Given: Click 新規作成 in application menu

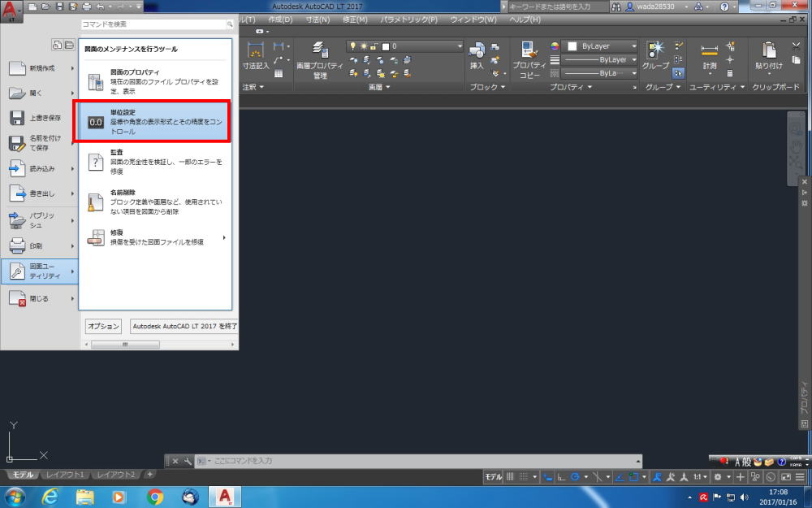Looking at the screenshot, I should 39,68.
